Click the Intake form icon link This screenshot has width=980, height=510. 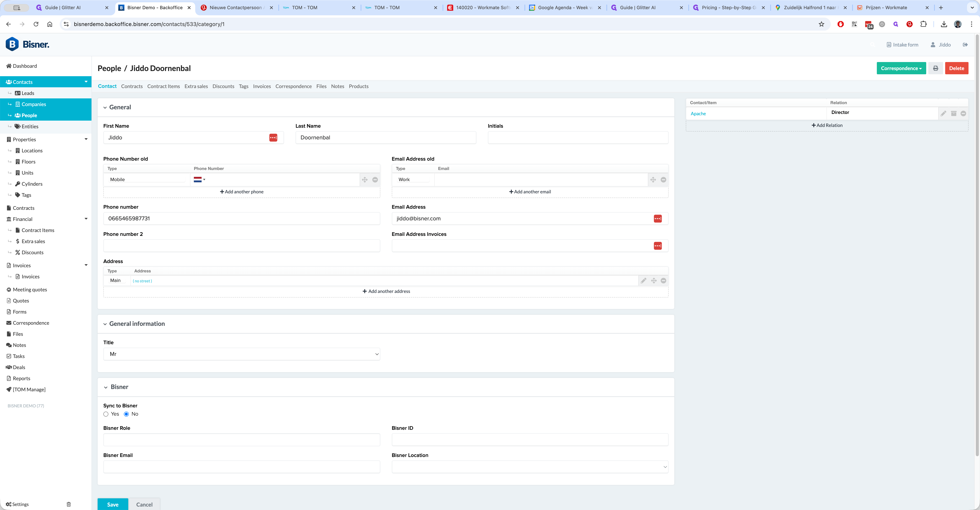click(902, 45)
